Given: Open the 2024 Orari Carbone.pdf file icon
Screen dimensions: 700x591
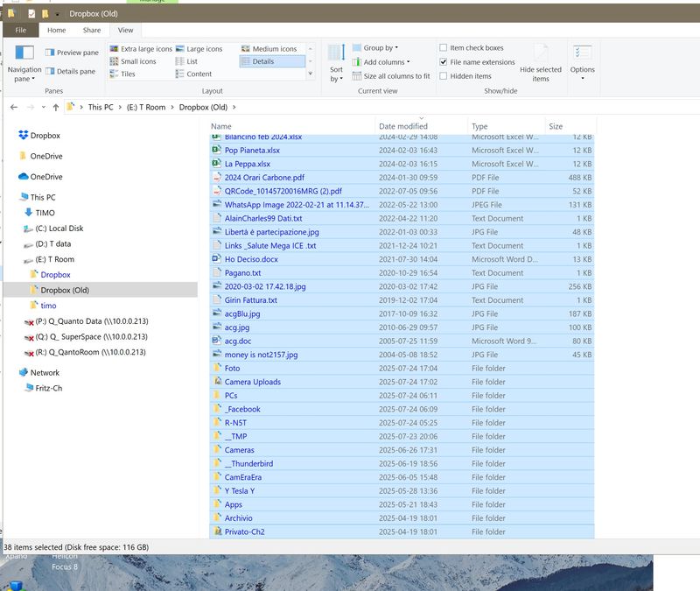Looking at the screenshot, I should click(x=217, y=177).
